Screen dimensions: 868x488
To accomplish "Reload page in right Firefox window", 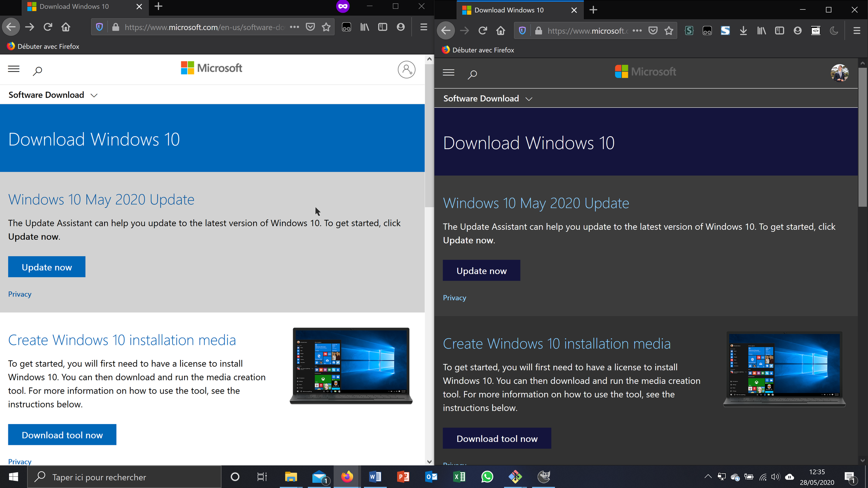I will coord(482,31).
